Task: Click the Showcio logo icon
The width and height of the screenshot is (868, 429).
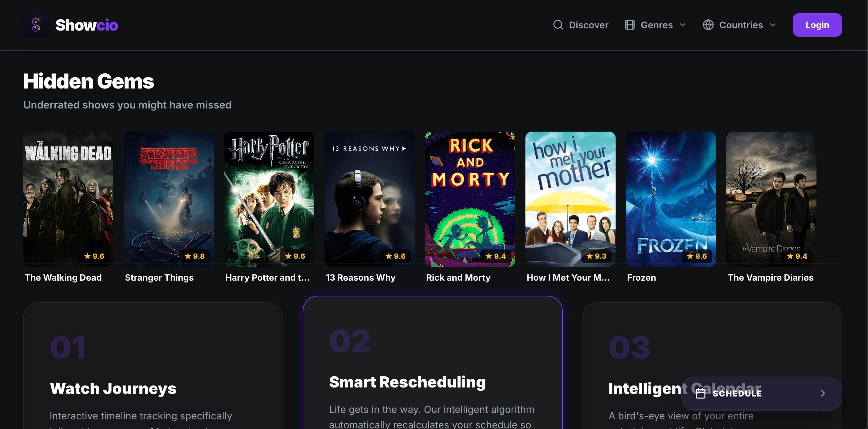Action: pyautogui.click(x=36, y=25)
